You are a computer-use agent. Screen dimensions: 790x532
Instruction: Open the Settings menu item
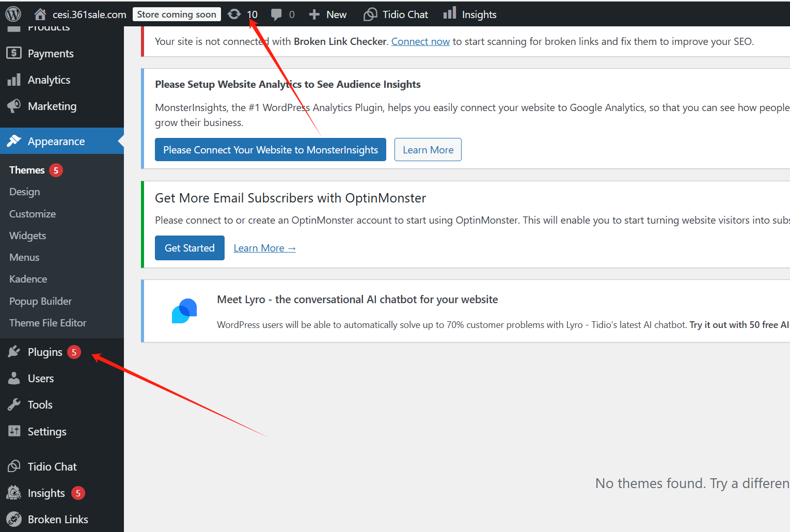(47, 431)
